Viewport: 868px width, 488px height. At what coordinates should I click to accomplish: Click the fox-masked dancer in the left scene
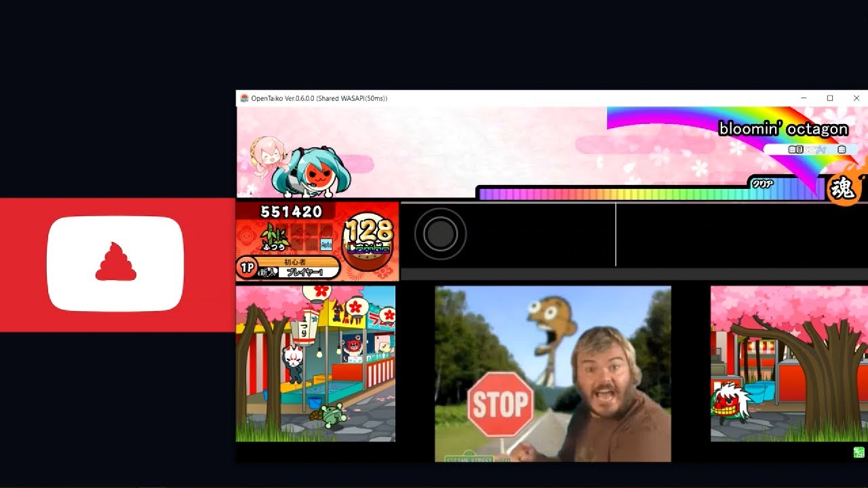[293, 363]
